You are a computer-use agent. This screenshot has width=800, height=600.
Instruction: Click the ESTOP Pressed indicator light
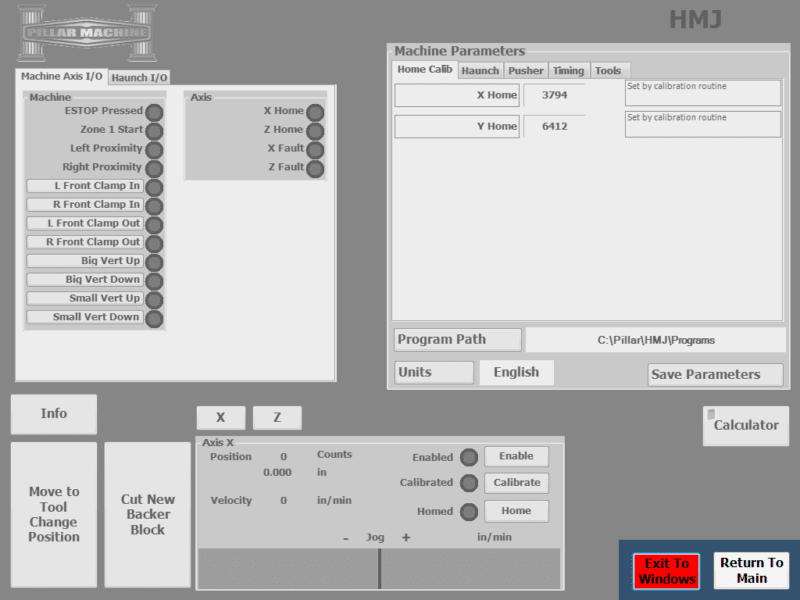(x=154, y=112)
